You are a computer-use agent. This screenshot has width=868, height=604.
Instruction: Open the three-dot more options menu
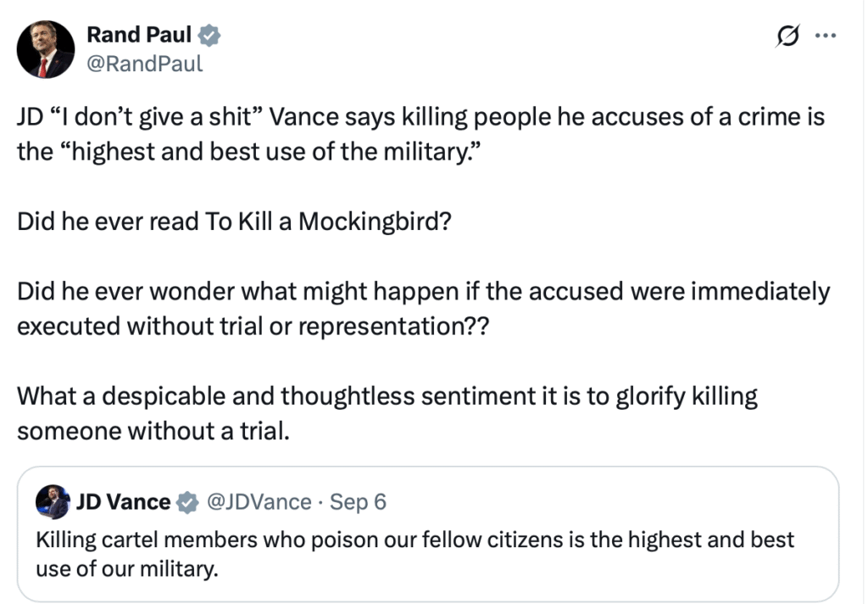tap(825, 36)
